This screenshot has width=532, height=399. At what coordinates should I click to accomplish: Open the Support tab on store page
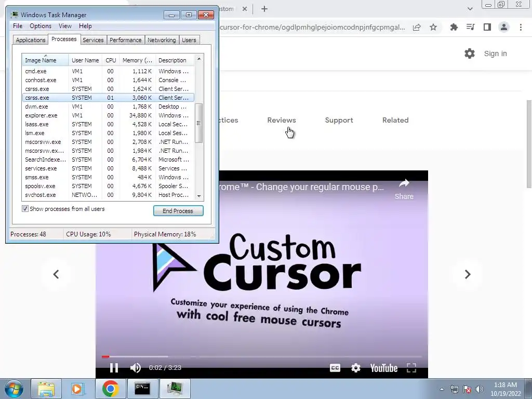[339, 120]
